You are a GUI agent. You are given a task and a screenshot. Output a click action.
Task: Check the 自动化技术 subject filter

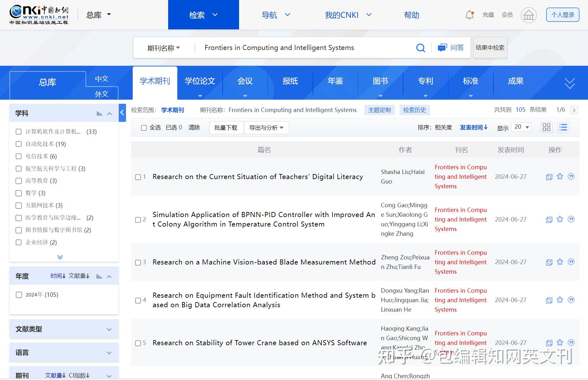click(x=19, y=144)
